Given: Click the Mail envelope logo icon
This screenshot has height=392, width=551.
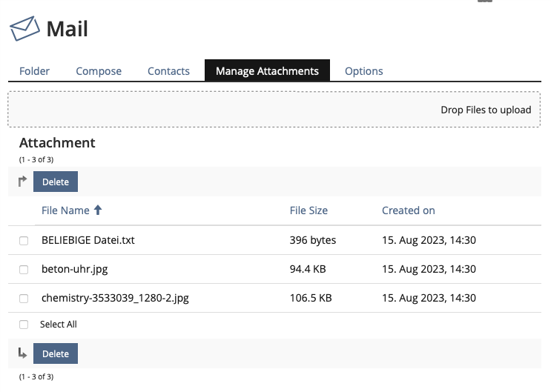Looking at the screenshot, I should click(24, 29).
